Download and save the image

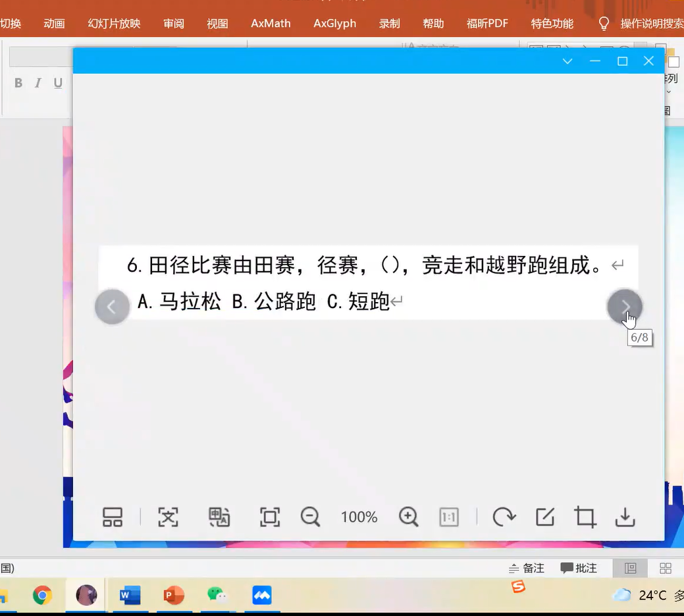(x=625, y=517)
